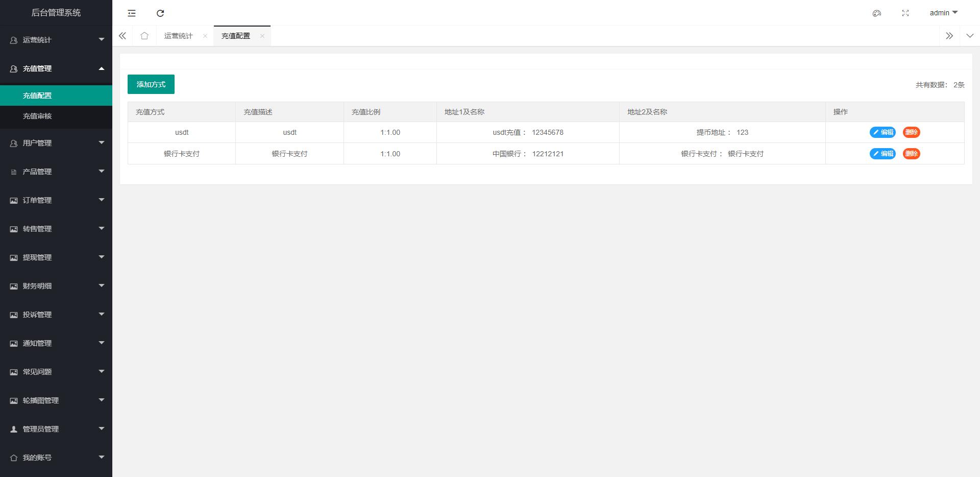Collapse the sidebar with the menu icon
This screenshot has width=980, height=477.
(132, 13)
